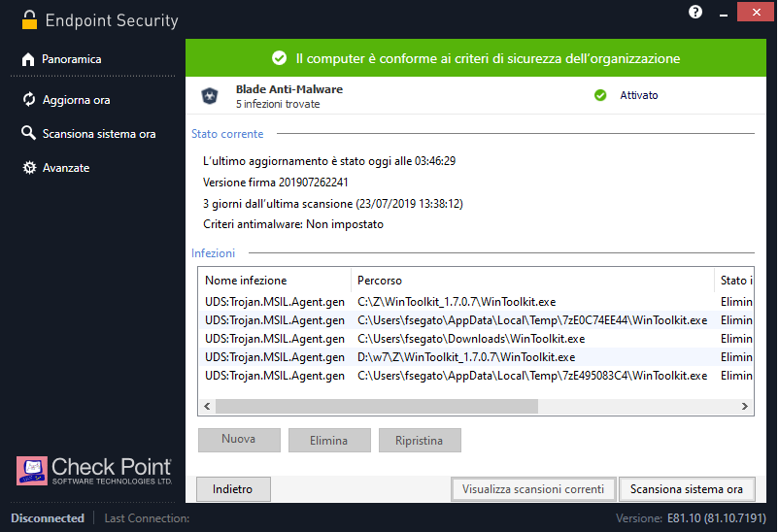The height and width of the screenshot is (532, 779).
Task: Click the version E81.10 (81.10.7191) text
Action: 717,518
